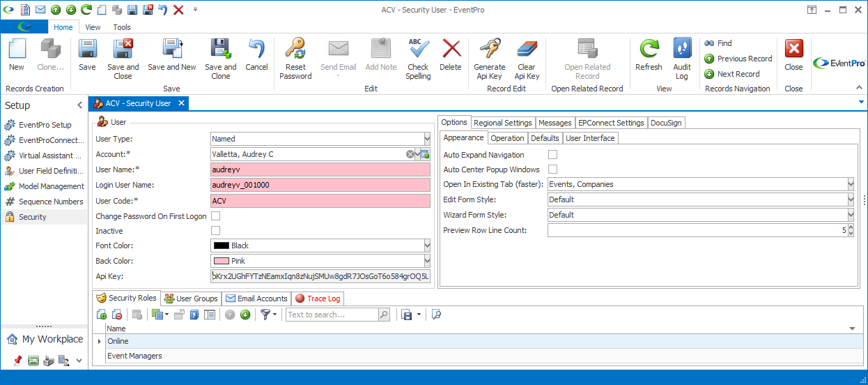
Task: Select the Event Managers row
Action: coord(477,356)
